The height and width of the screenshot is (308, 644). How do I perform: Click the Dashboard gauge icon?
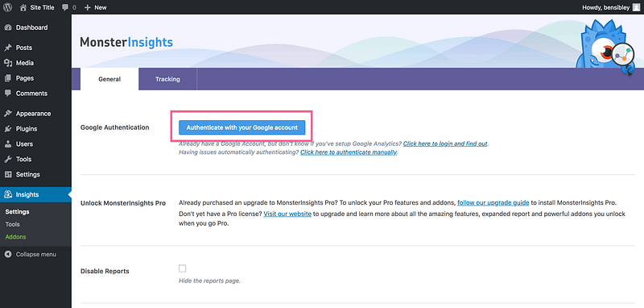pos(8,27)
